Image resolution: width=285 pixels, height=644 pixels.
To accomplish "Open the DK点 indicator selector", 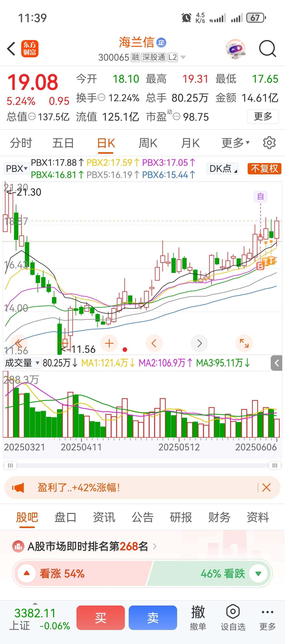I will [x=223, y=168].
